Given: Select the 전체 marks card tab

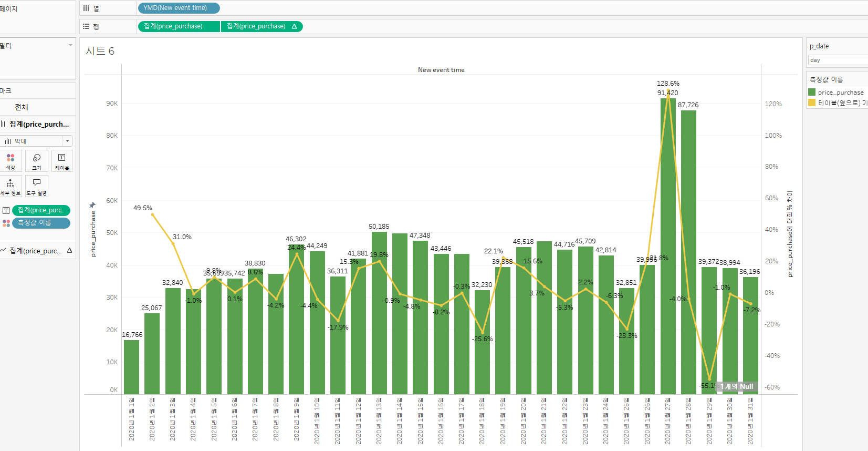Looking at the screenshot, I should [38, 107].
